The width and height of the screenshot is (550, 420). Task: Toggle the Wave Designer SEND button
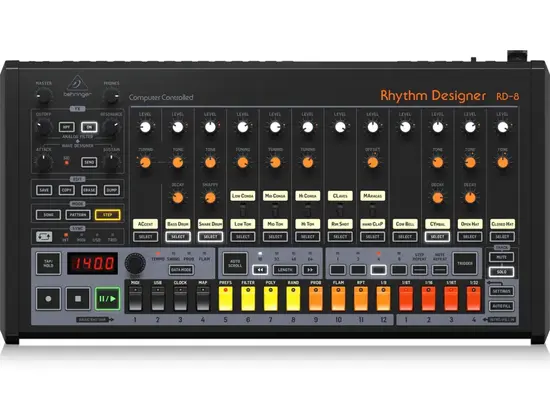(x=89, y=162)
